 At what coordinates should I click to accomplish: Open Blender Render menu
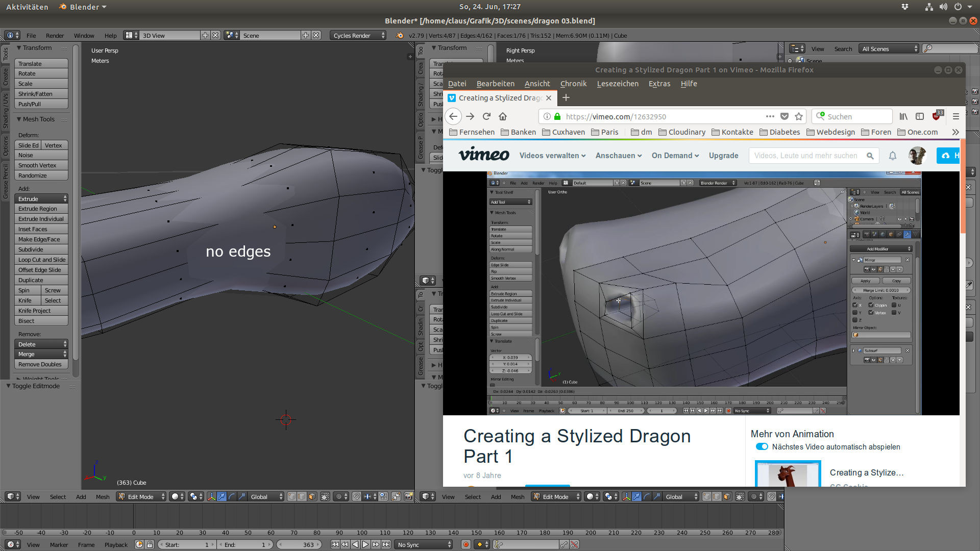55,35
